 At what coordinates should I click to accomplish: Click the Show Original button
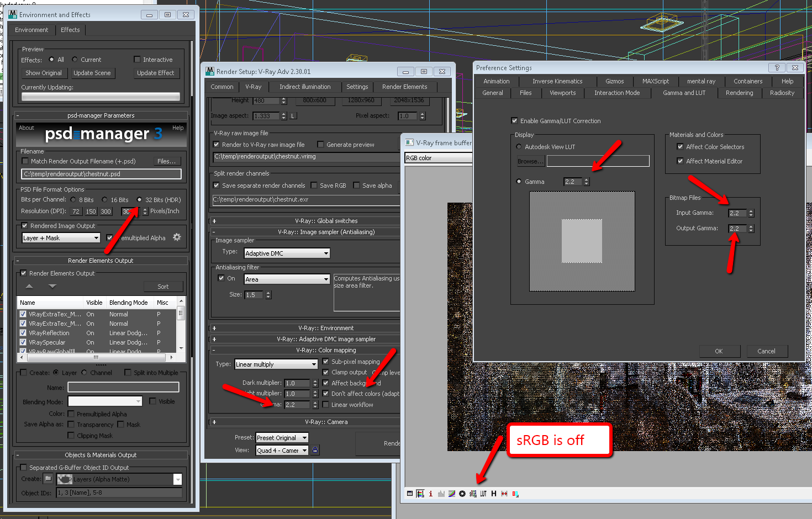click(44, 73)
